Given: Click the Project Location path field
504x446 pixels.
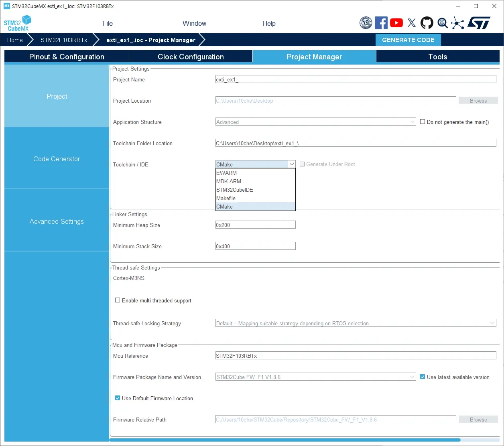Looking at the screenshot, I should (335, 101).
